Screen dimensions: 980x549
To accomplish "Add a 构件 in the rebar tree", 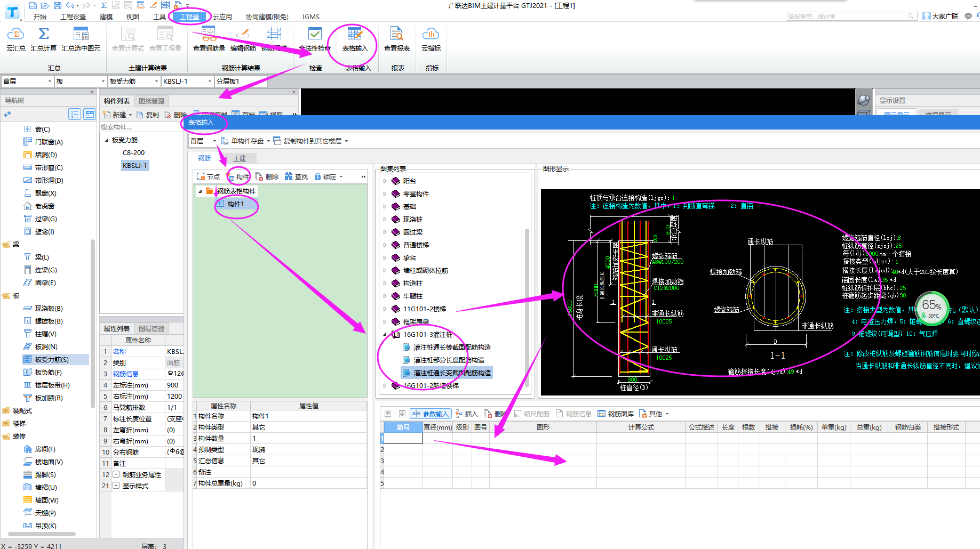I will pos(238,176).
